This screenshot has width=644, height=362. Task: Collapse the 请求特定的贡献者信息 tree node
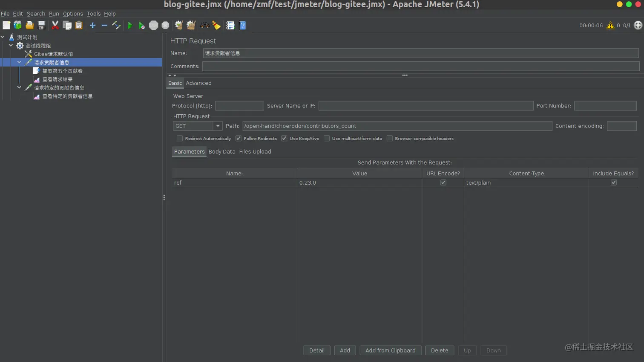(x=19, y=87)
